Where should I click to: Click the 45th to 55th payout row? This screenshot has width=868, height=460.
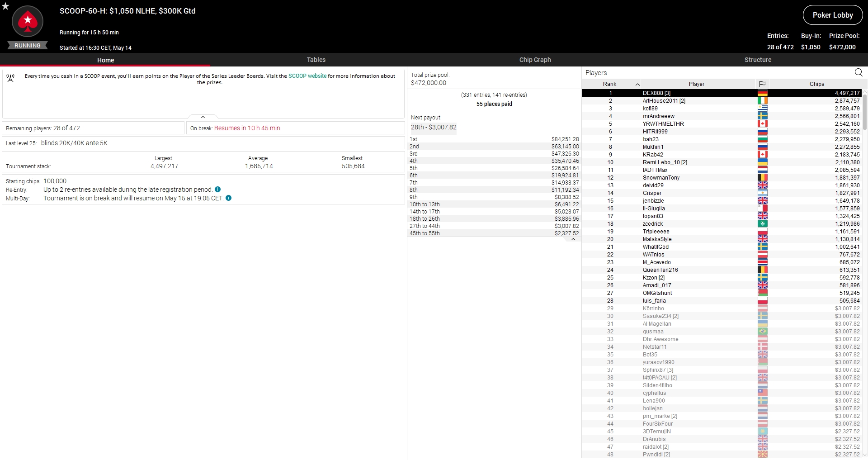[x=494, y=233]
